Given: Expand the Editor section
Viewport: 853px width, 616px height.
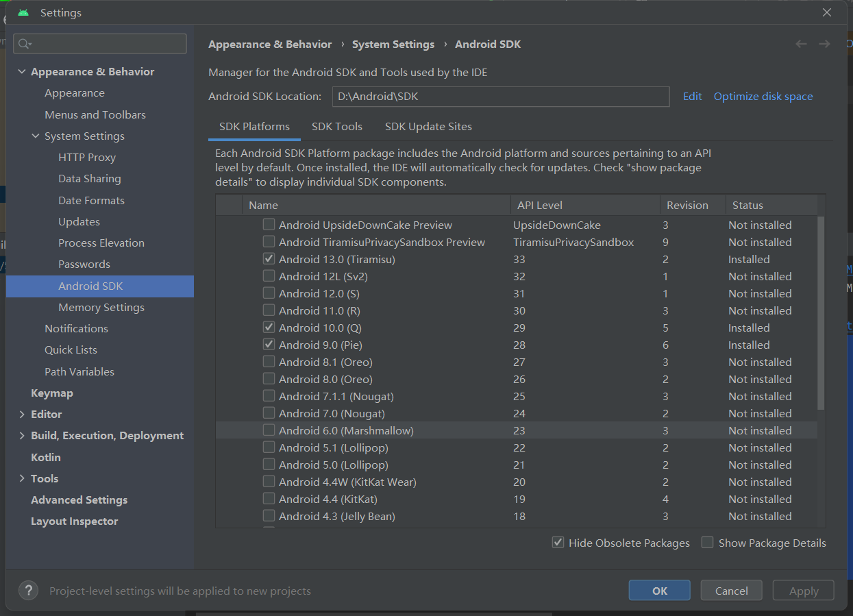Looking at the screenshot, I should [x=22, y=414].
